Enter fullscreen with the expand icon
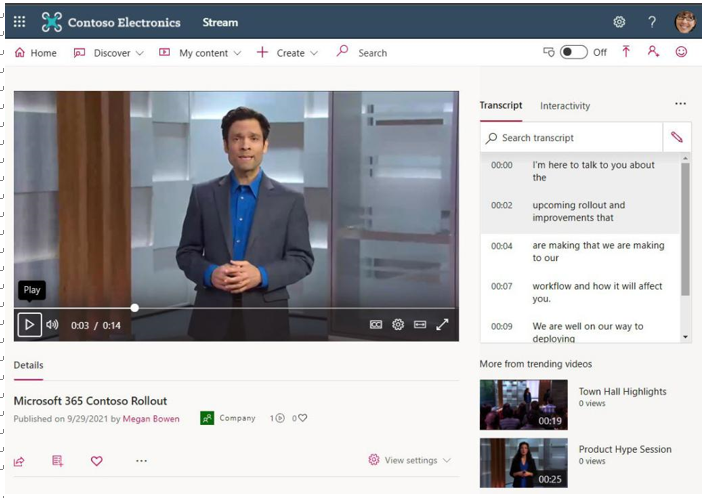705x498 pixels. pos(442,325)
